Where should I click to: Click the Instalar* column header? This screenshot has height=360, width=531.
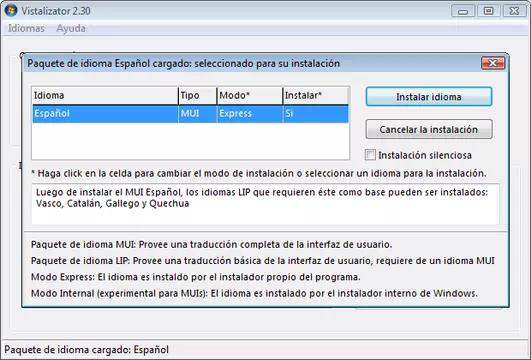(315, 96)
